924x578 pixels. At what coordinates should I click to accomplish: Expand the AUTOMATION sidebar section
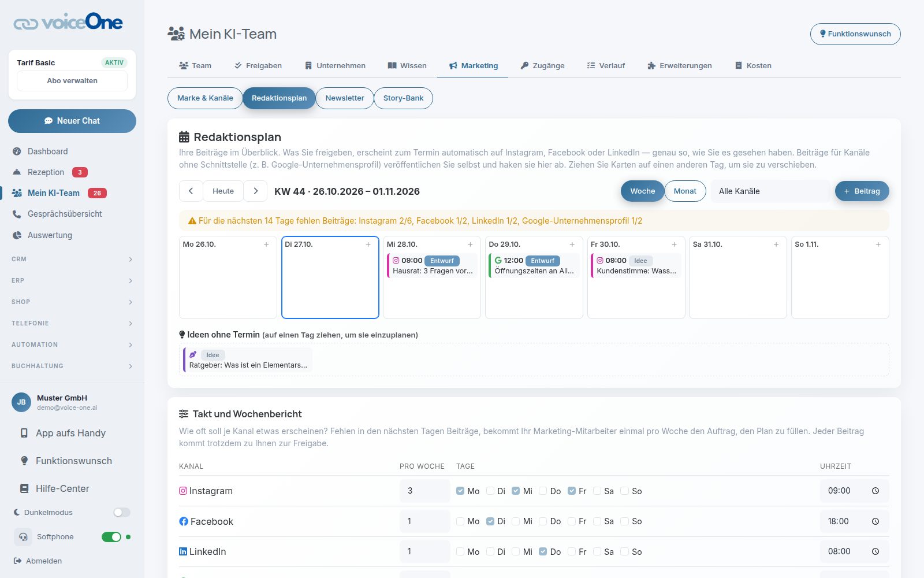[72, 345]
